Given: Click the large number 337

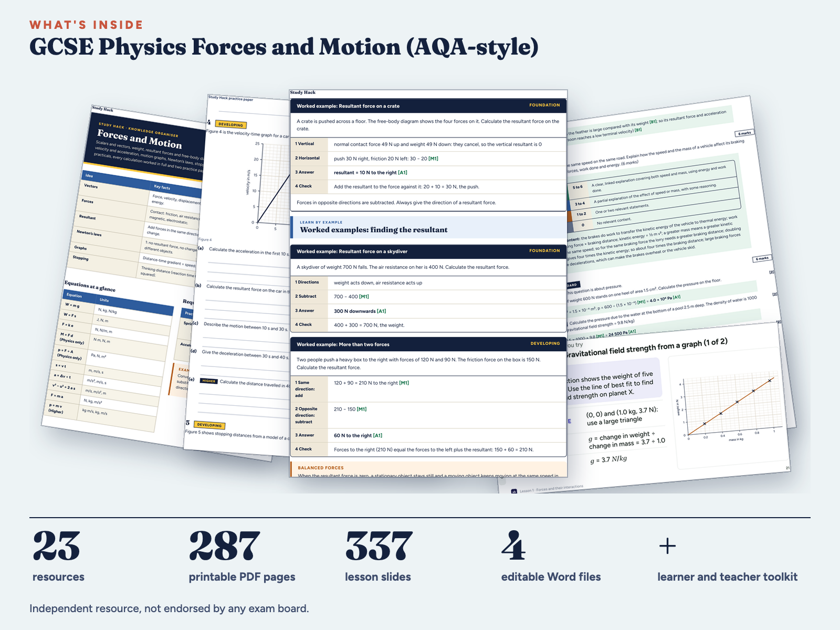Looking at the screenshot, I should (x=379, y=547).
